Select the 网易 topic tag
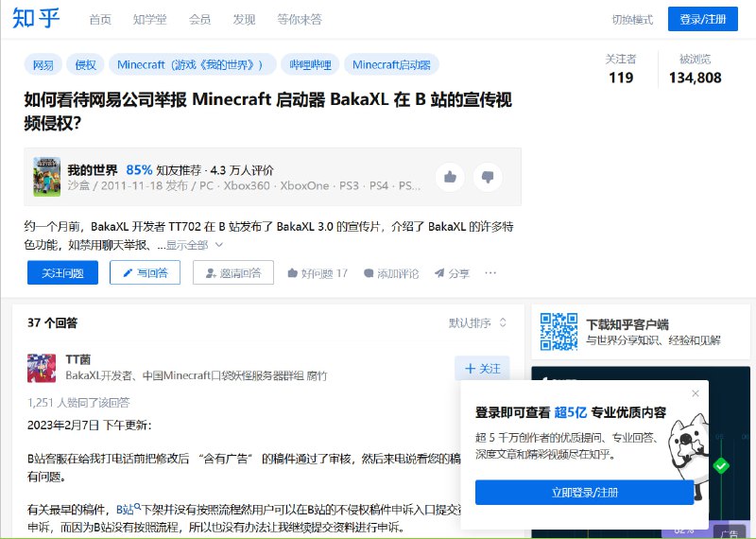This screenshot has width=756, height=539. 43,64
